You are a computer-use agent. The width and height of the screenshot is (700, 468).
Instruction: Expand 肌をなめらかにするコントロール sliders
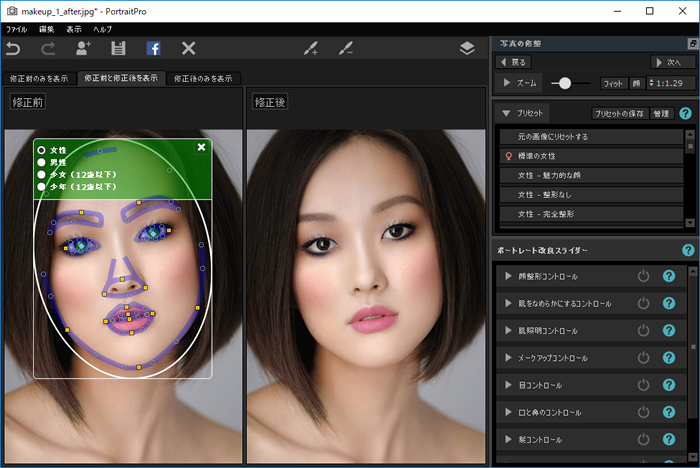pyautogui.click(x=508, y=303)
